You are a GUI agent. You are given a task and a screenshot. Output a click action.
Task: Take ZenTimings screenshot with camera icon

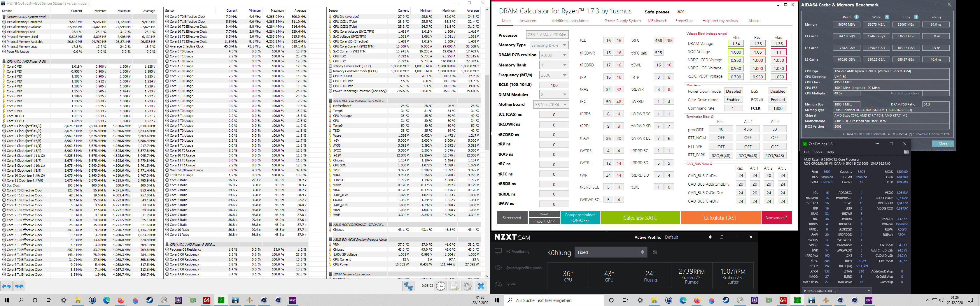pos(906,152)
